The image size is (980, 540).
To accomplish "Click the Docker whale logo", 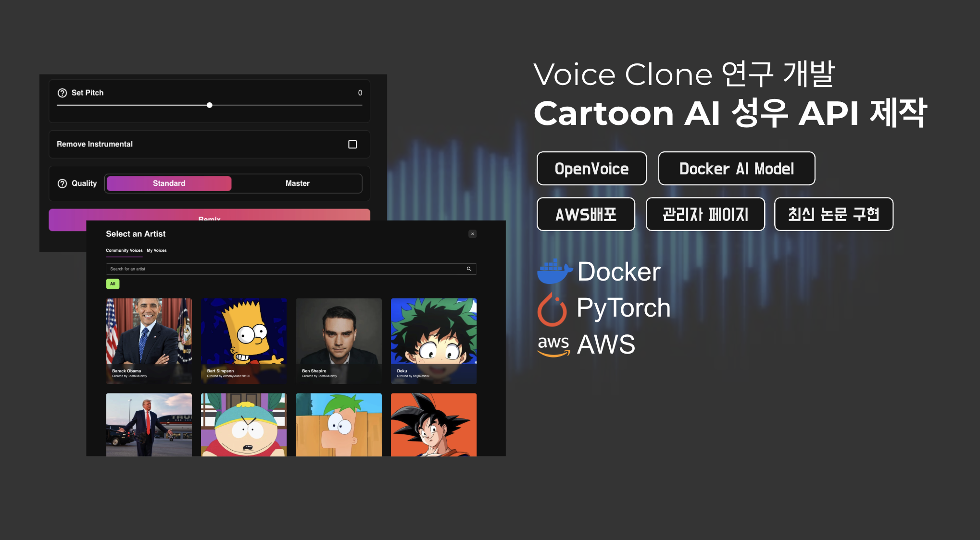I will (554, 271).
